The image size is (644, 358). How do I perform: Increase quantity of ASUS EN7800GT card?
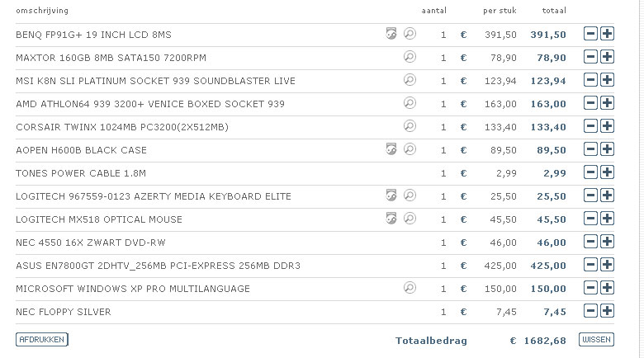tap(608, 265)
